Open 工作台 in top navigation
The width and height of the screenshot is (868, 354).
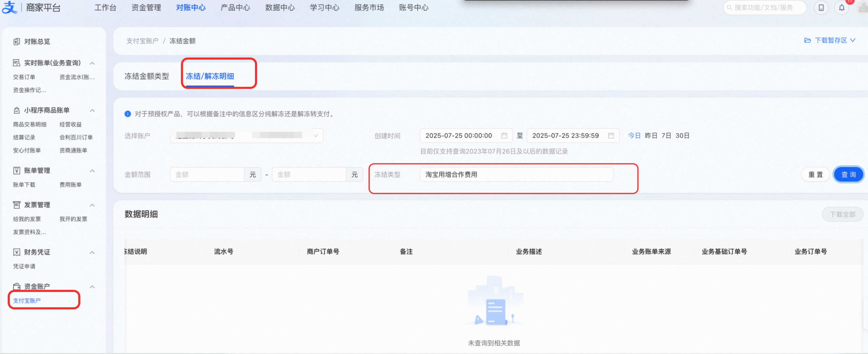pyautogui.click(x=105, y=7)
